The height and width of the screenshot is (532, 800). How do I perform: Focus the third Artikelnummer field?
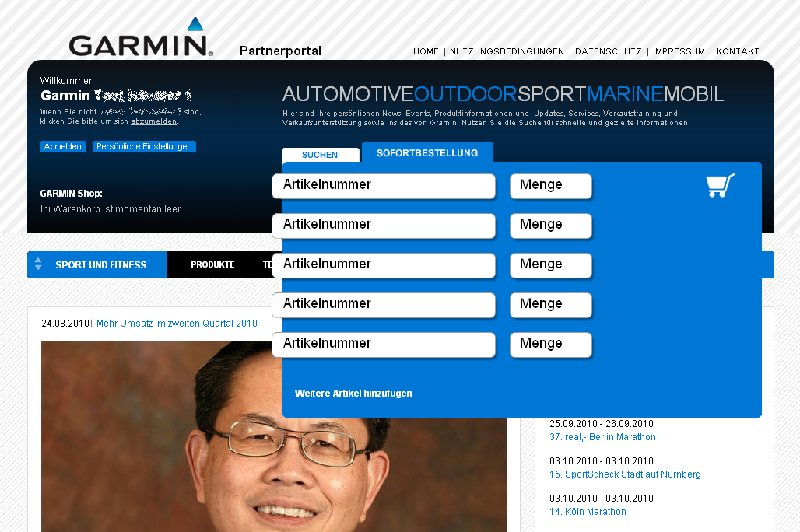click(384, 265)
